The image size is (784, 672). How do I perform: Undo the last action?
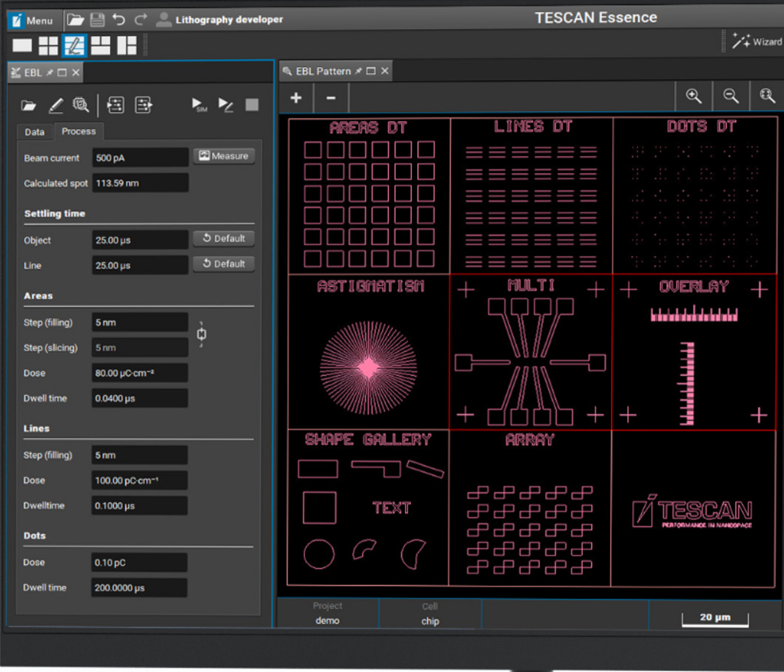(x=118, y=19)
